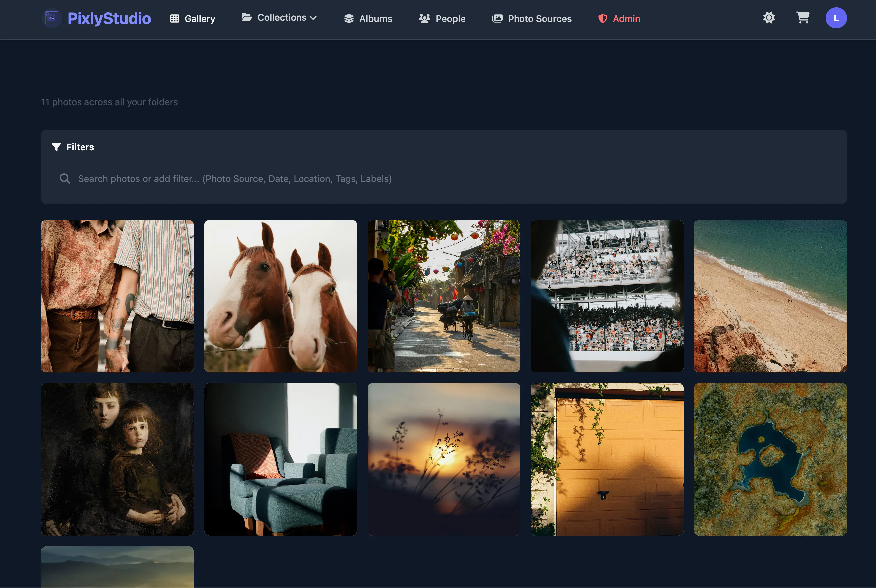Click the Collections folder icon
876x588 pixels.
click(x=246, y=17)
